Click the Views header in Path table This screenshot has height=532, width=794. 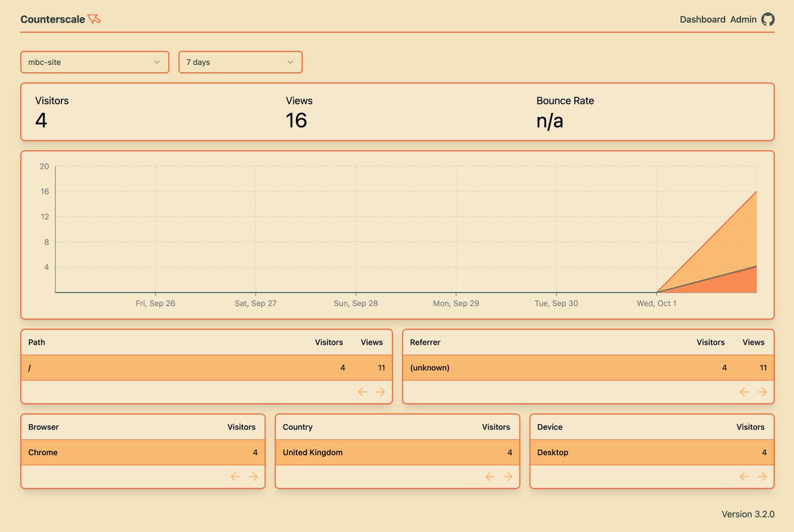click(x=372, y=342)
